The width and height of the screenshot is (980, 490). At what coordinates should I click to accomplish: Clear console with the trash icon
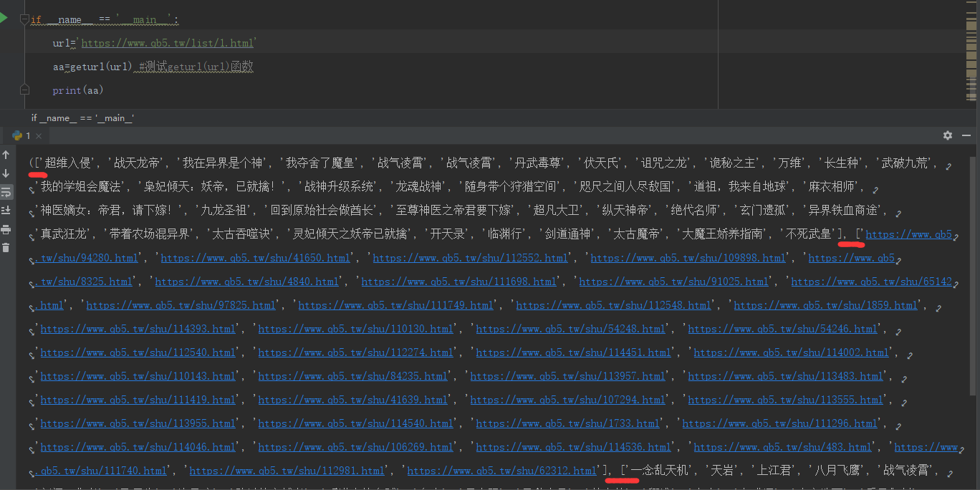click(6, 247)
